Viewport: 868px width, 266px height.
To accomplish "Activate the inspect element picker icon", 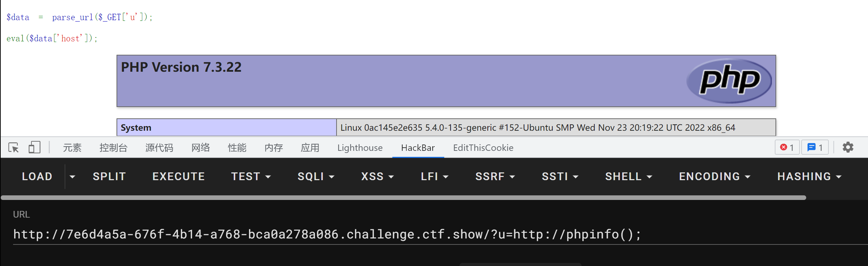I will click(x=14, y=147).
